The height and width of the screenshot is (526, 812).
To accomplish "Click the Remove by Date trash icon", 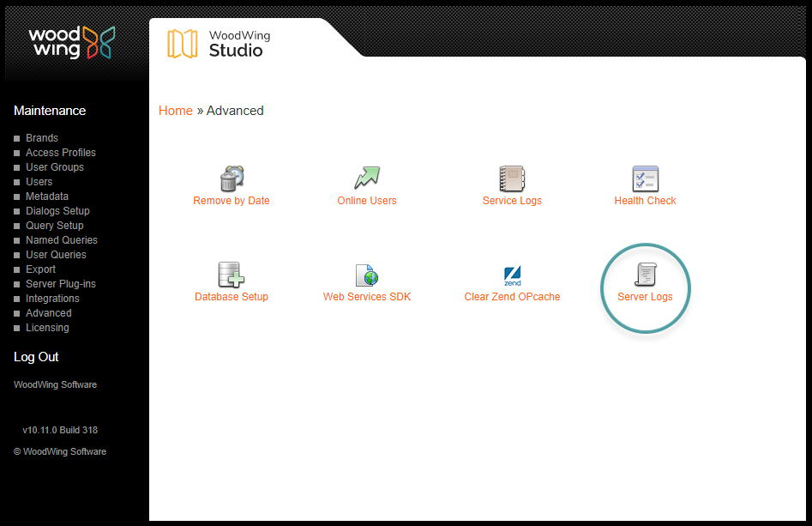I will (232, 178).
